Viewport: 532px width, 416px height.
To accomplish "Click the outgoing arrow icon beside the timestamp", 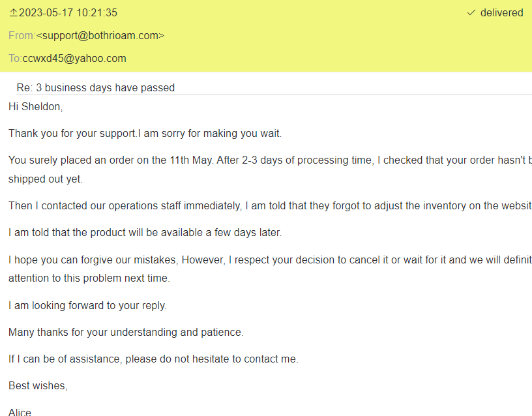I will tap(13, 13).
